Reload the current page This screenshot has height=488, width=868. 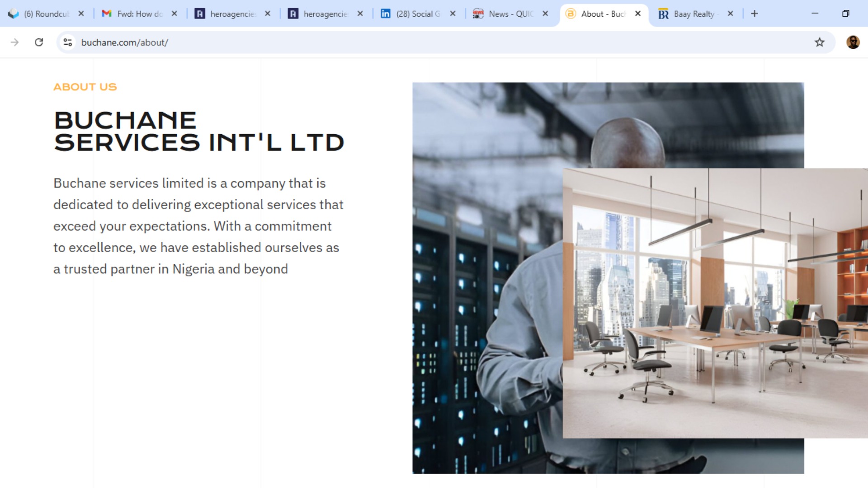click(x=39, y=42)
